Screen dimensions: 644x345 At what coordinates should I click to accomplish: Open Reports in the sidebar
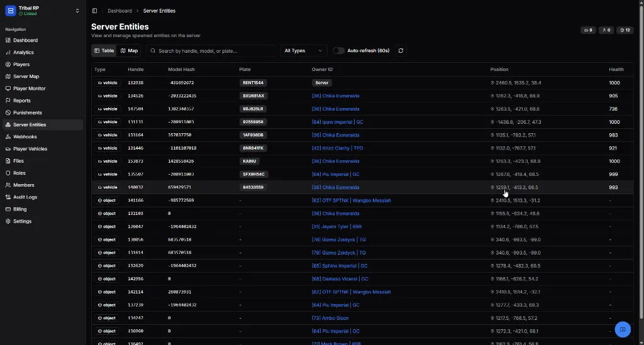[43, 101]
